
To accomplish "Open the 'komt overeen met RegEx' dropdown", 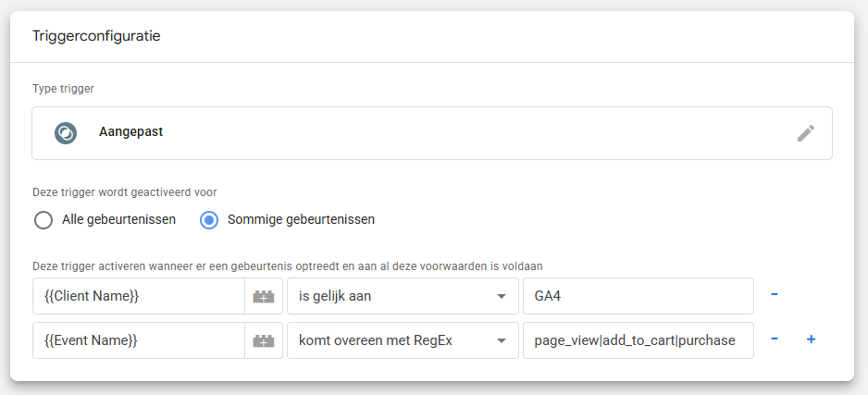I will click(402, 340).
